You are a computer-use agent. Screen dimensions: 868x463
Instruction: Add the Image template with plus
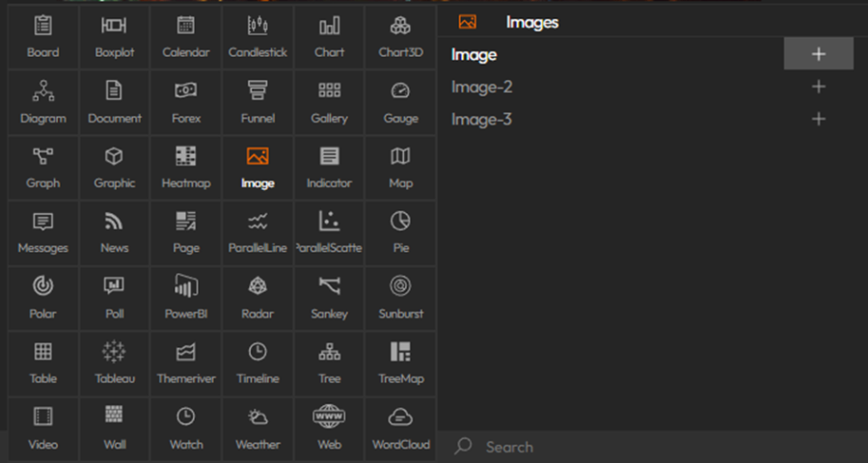pyautogui.click(x=819, y=54)
